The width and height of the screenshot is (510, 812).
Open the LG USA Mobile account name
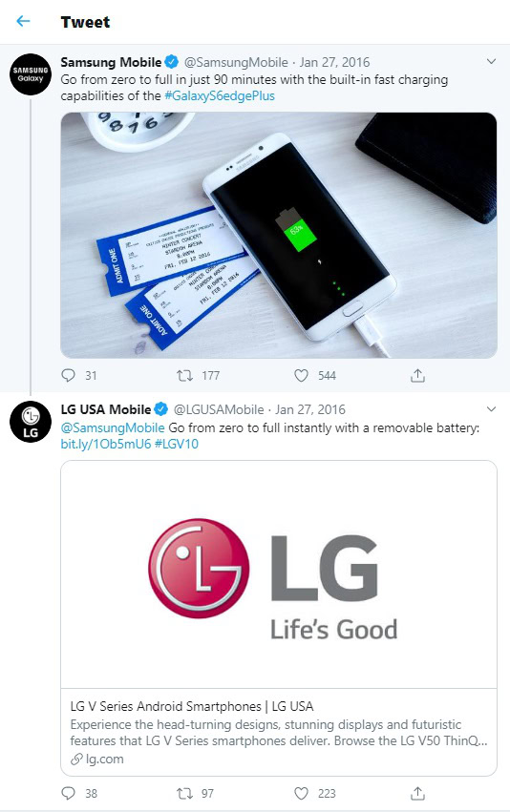point(106,409)
